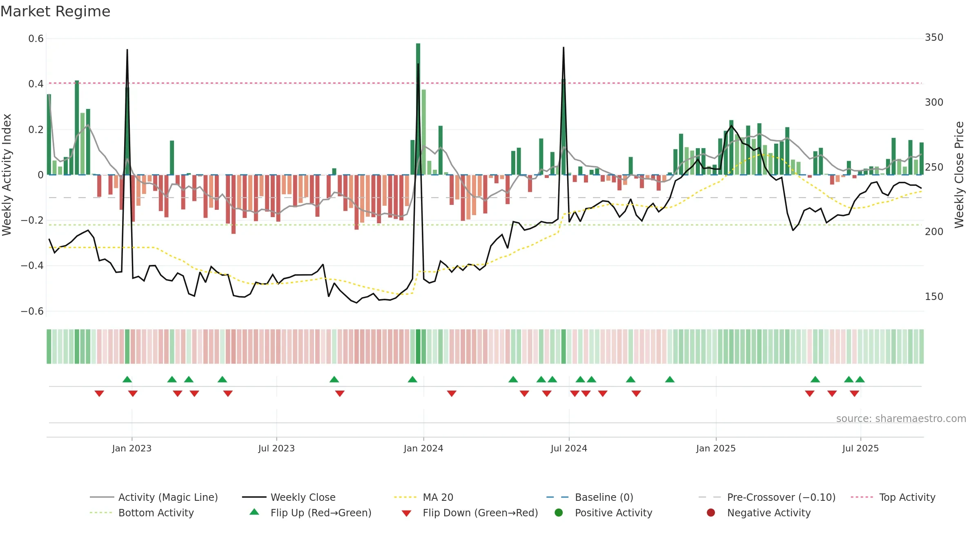Click the 150 right-axis tick label

pos(934,297)
